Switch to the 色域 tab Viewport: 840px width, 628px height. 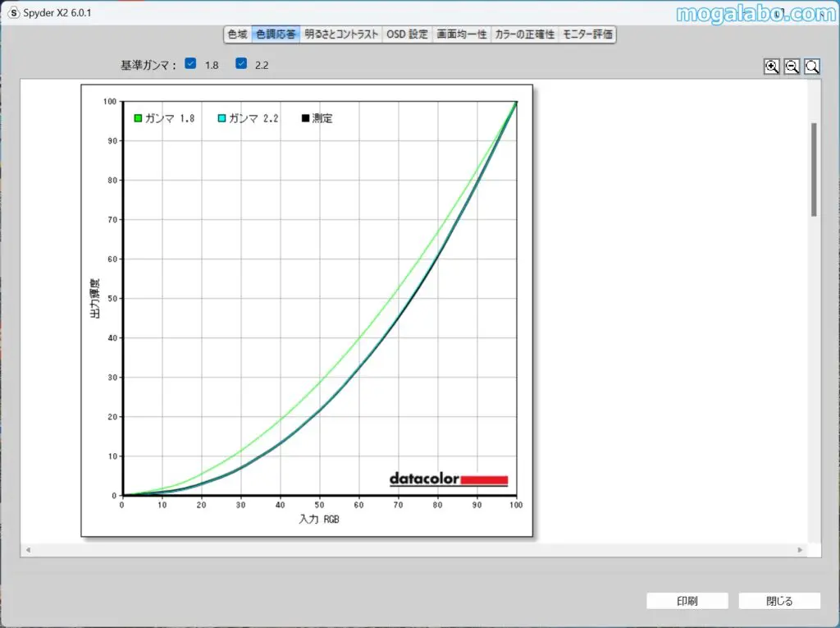point(237,34)
